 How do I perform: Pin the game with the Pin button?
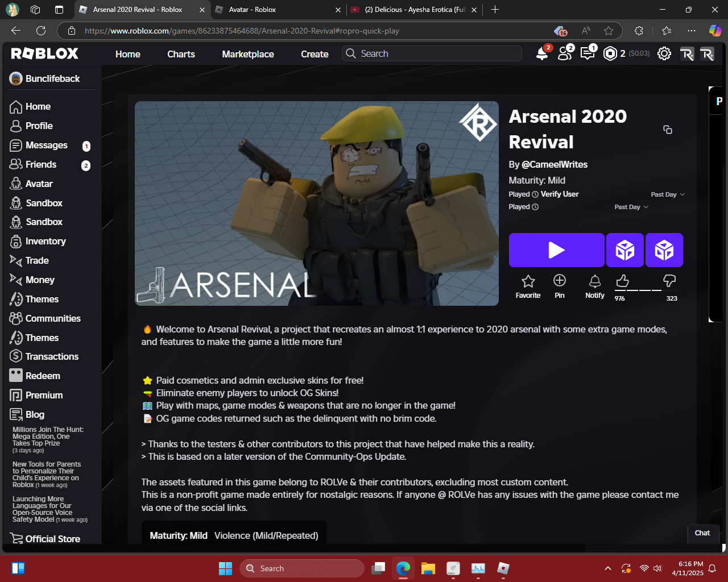(560, 286)
